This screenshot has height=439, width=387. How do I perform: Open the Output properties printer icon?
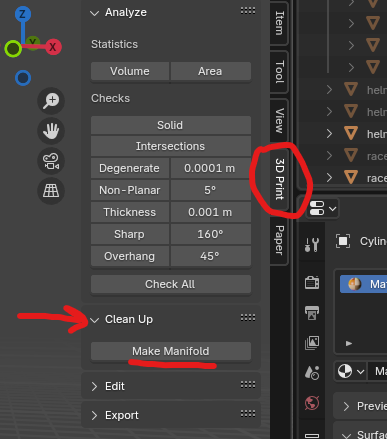(x=312, y=313)
